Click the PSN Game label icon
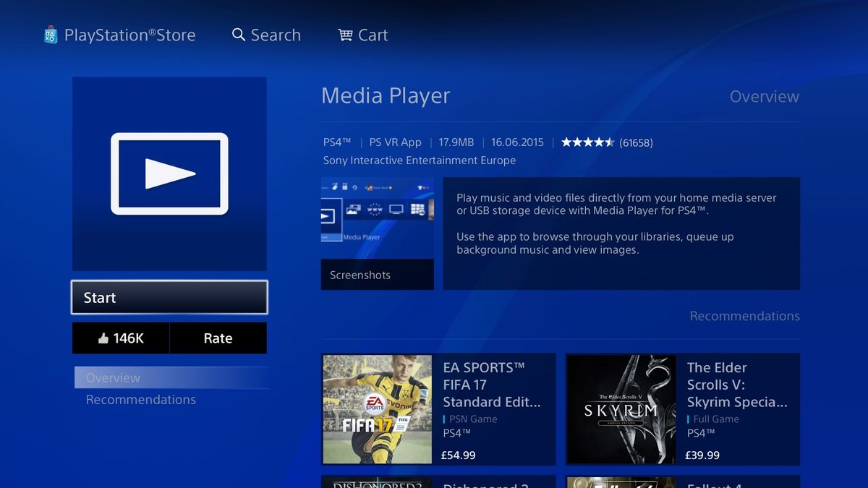868x488 pixels. [x=446, y=419]
